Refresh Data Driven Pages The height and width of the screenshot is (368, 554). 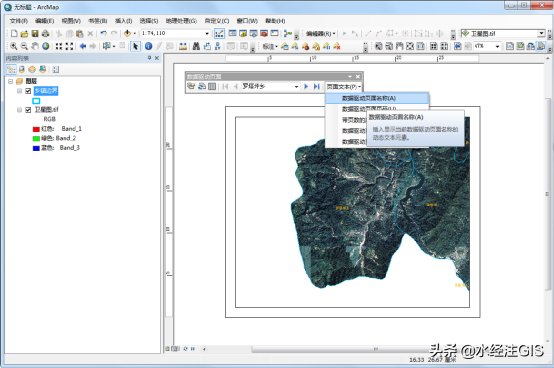[x=202, y=86]
